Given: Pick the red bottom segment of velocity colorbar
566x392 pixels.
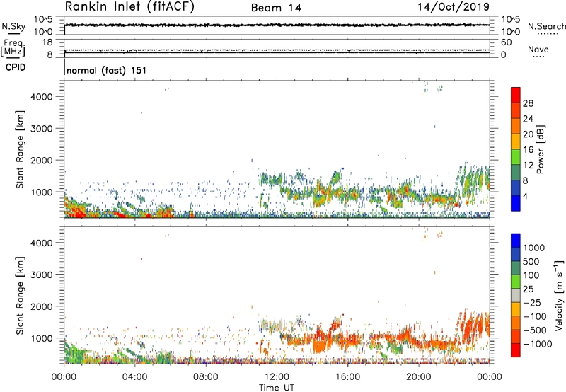Looking at the screenshot, I should click(x=516, y=350).
